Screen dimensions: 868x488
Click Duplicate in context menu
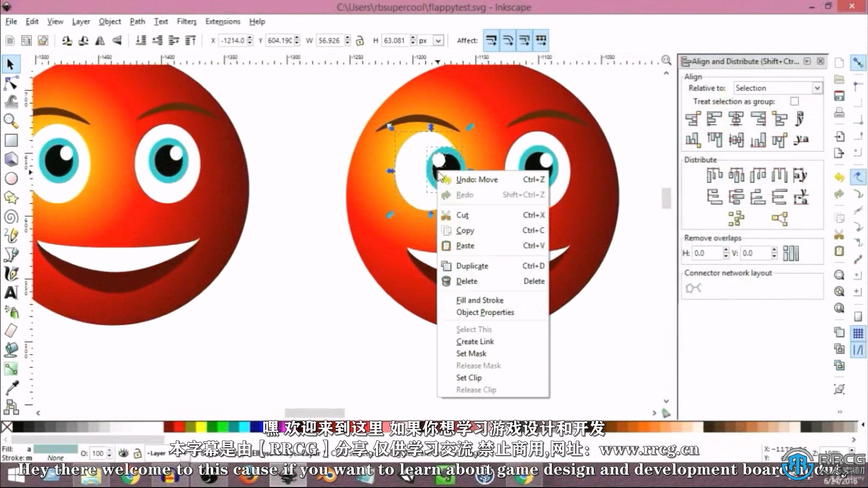coord(473,266)
